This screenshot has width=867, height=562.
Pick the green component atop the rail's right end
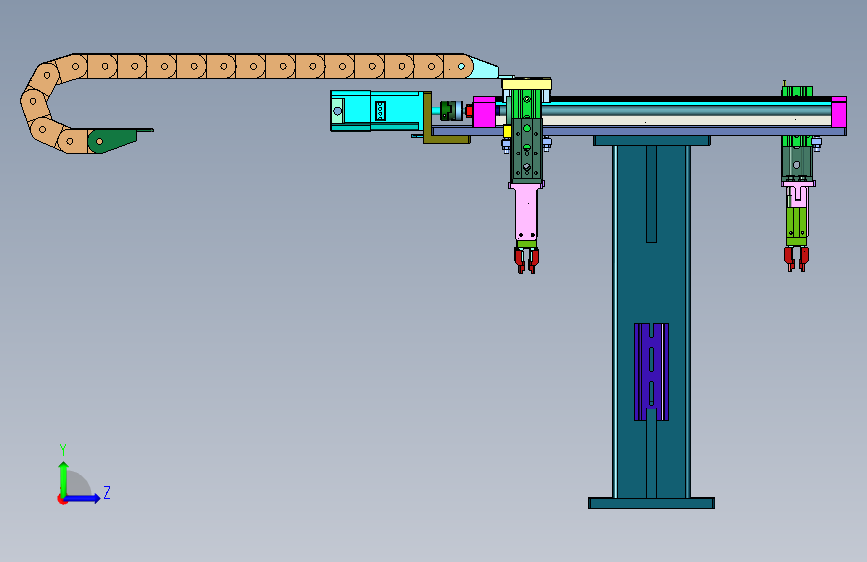pos(797,91)
